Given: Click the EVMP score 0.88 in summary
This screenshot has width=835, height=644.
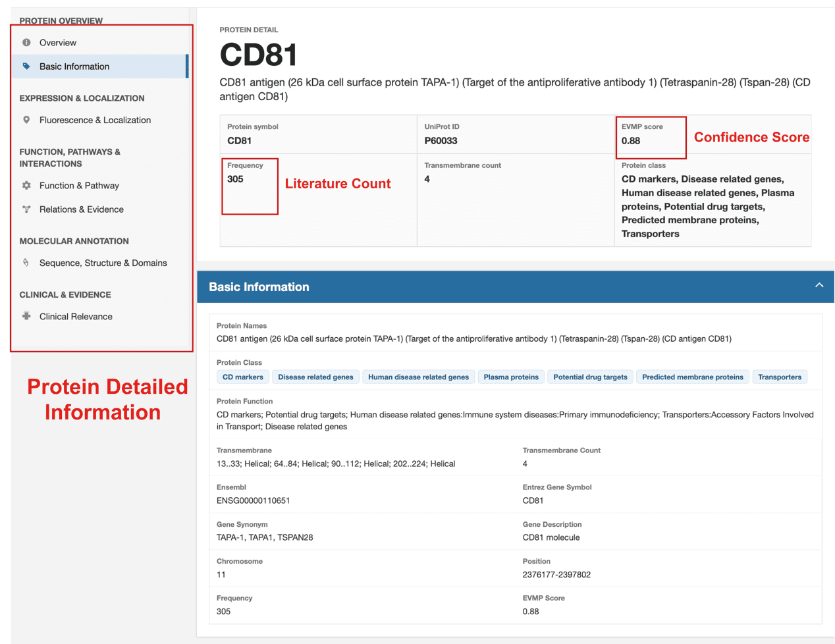Looking at the screenshot, I should point(631,141).
